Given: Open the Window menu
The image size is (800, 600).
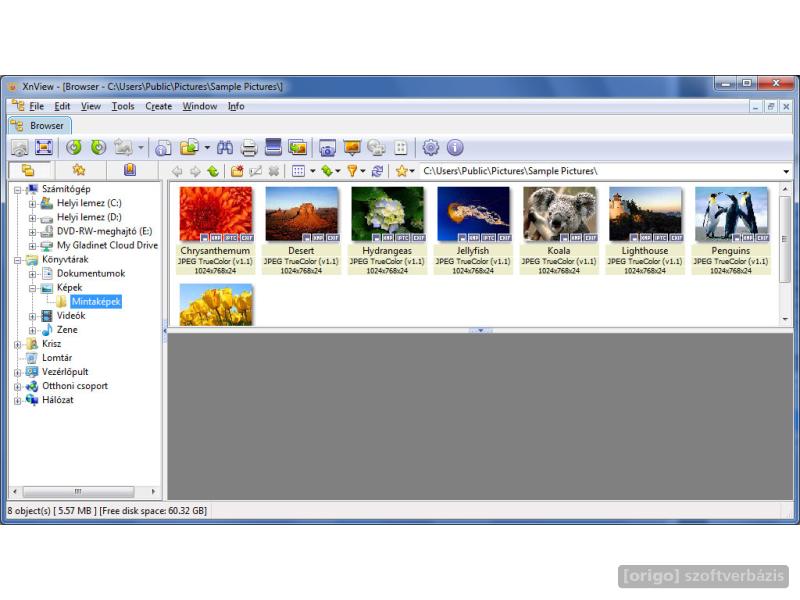Looking at the screenshot, I should click(x=199, y=106).
